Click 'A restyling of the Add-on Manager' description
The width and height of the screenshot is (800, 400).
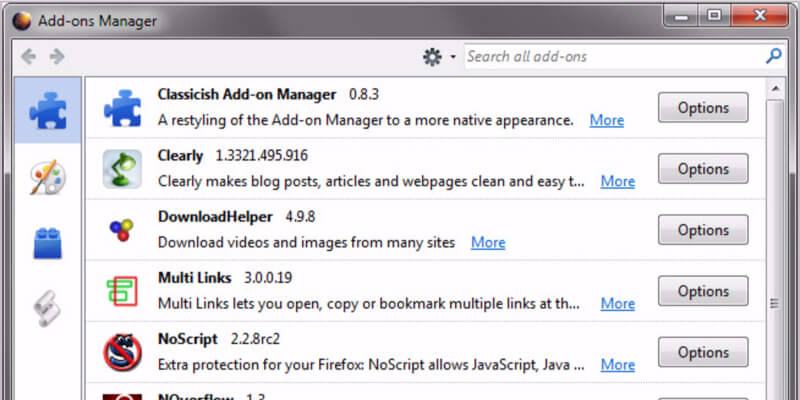366,121
